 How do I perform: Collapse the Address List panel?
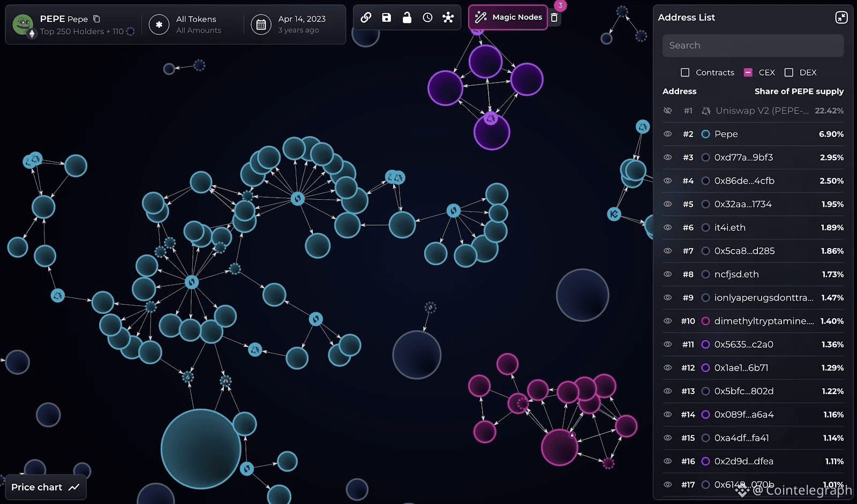point(841,18)
